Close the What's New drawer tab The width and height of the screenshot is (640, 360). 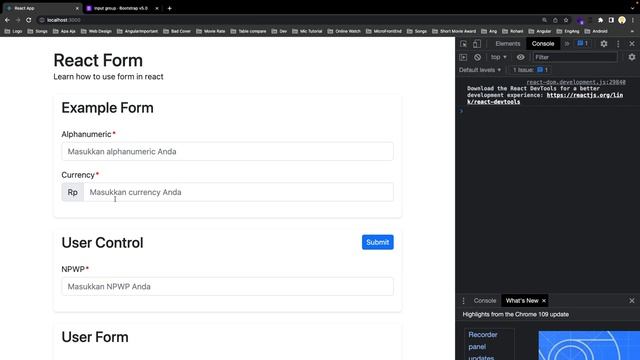pos(544,301)
